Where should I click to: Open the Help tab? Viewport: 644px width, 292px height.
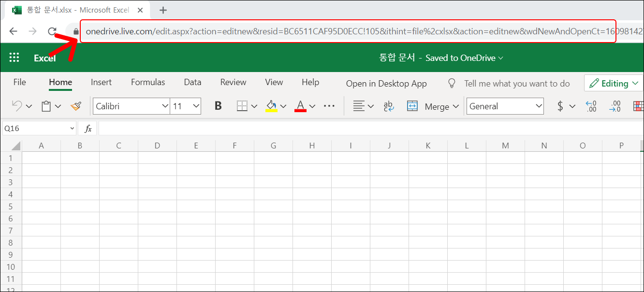310,82
